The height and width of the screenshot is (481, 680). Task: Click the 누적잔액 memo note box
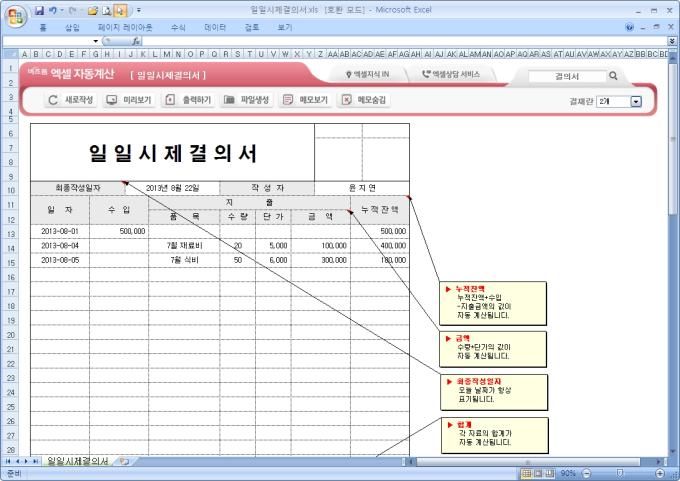493,304
